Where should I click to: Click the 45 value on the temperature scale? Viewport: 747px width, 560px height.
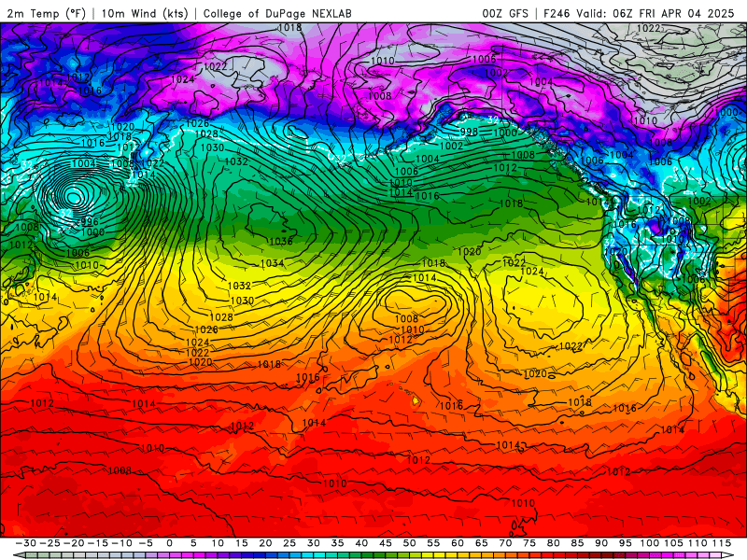tap(386, 543)
